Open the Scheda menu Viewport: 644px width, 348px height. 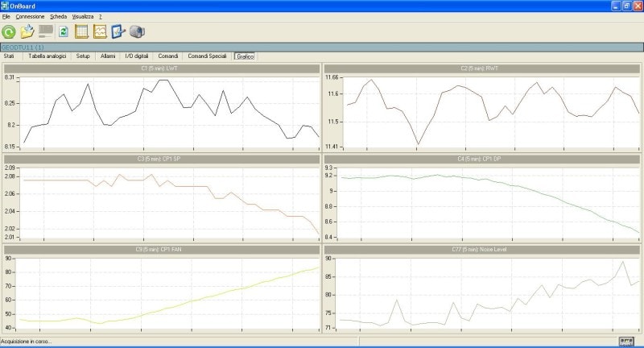pos(58,16)
